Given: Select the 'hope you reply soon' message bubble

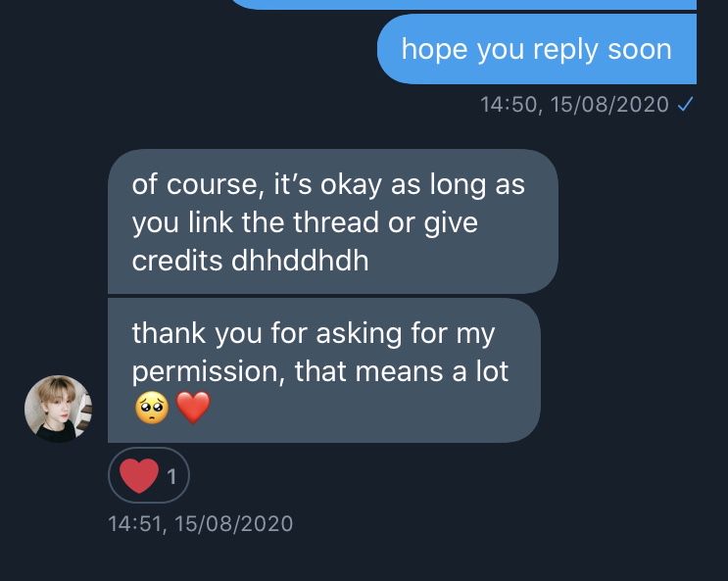Looking at the screenshot, I should 537,49.
